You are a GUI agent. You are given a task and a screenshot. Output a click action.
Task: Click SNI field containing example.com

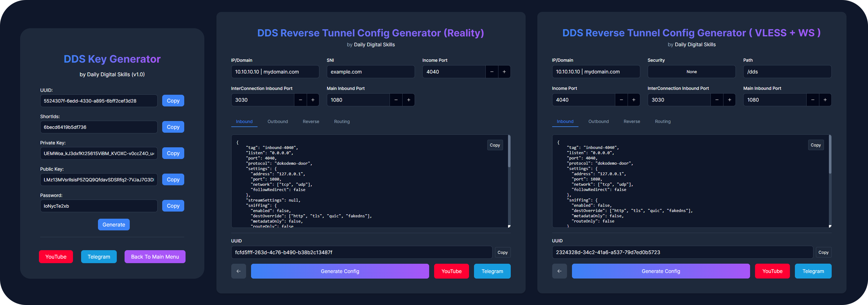pos(371,72)
